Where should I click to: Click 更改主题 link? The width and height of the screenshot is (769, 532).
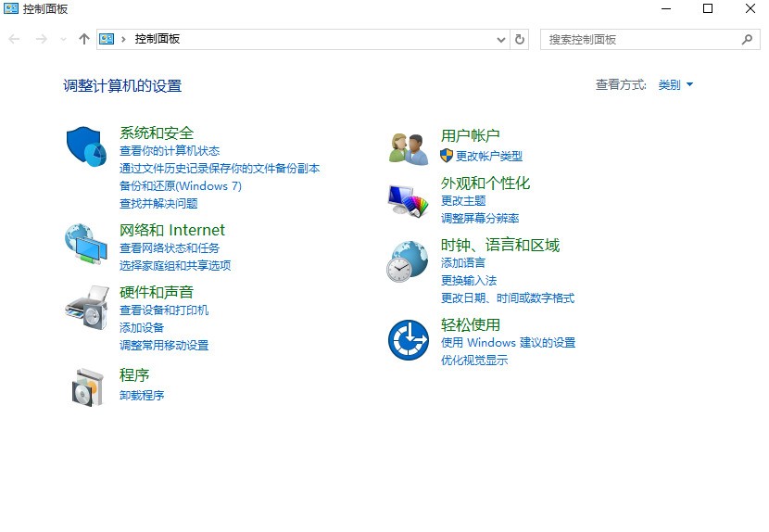pos(463,201)
